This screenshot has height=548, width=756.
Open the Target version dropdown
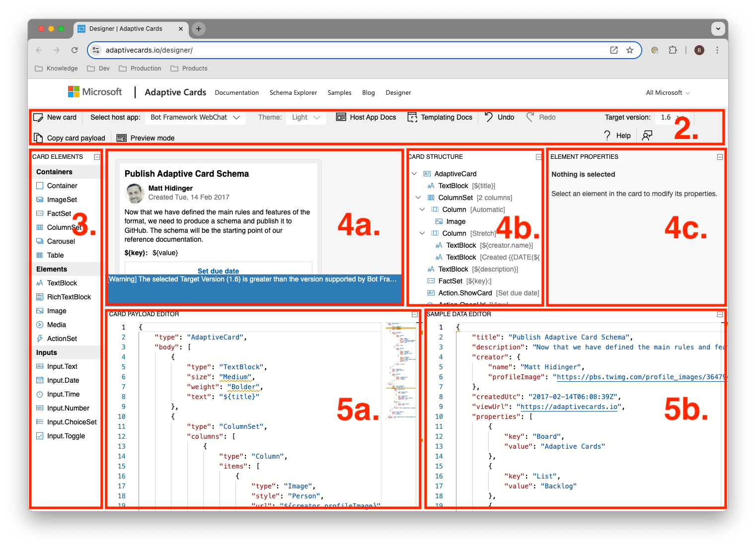click(x=672, y=117)
